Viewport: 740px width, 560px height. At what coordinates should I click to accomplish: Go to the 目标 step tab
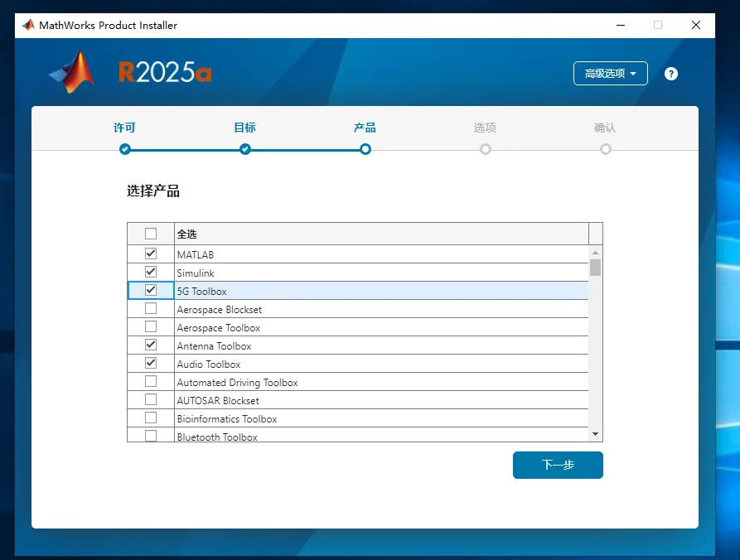[x=245, y=128]
